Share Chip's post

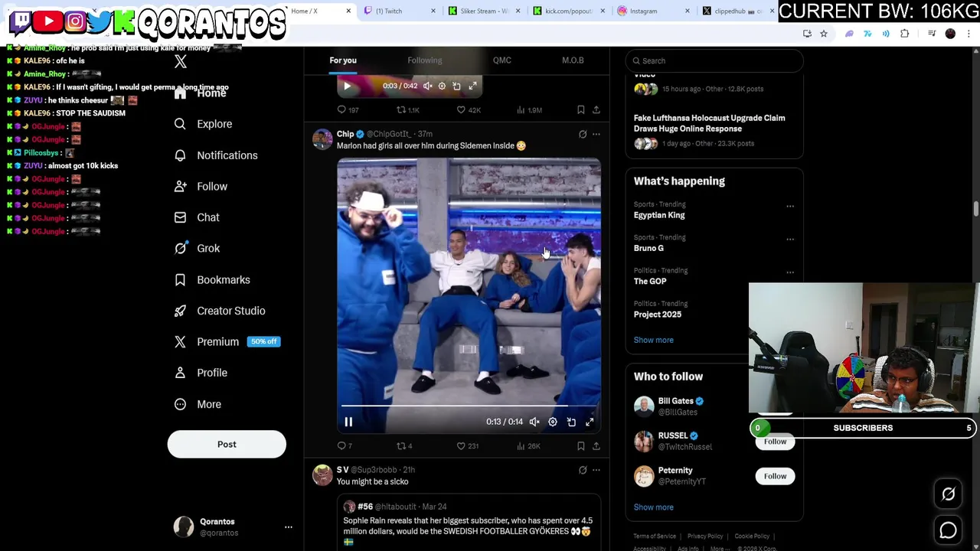coord(596,446)
